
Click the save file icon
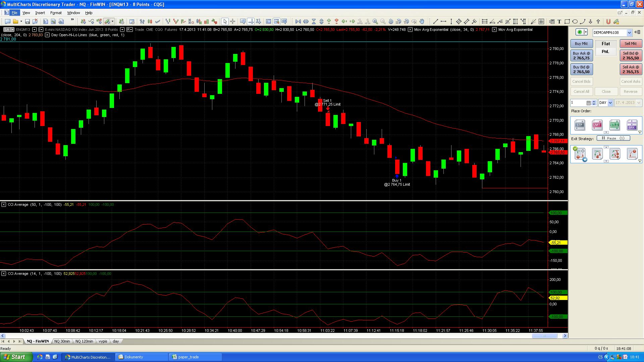[x=28, y=22]
